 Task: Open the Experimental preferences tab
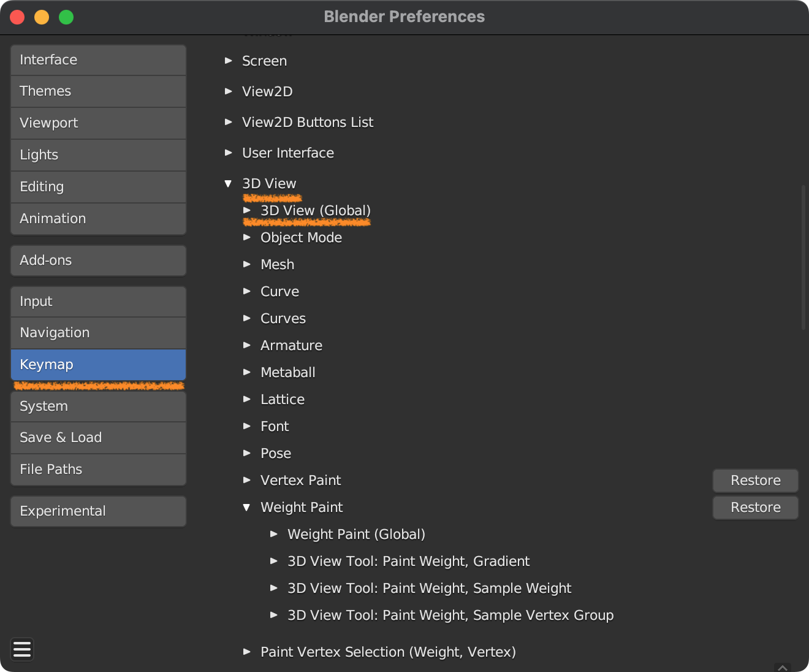pyautogui.click(x=98, y=511)
